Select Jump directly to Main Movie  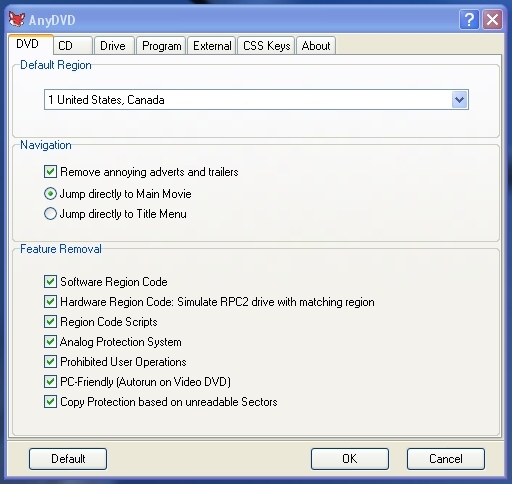[50, 194]
